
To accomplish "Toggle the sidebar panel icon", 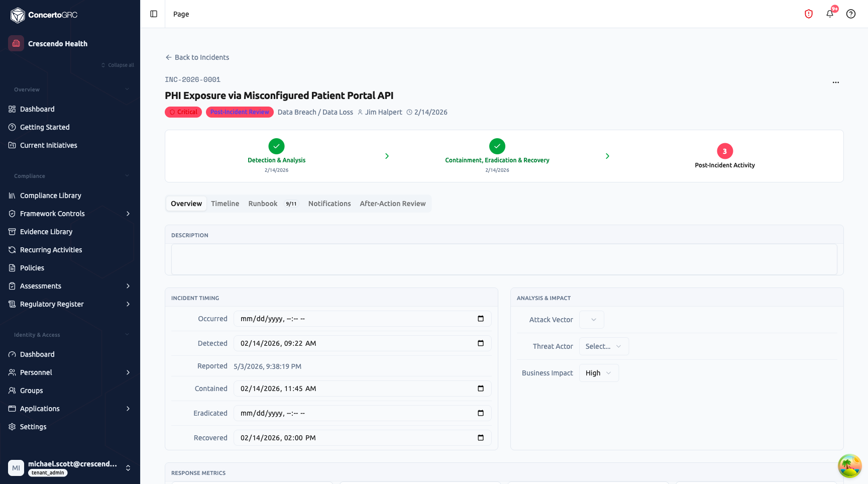I will (x=154, y=14).
